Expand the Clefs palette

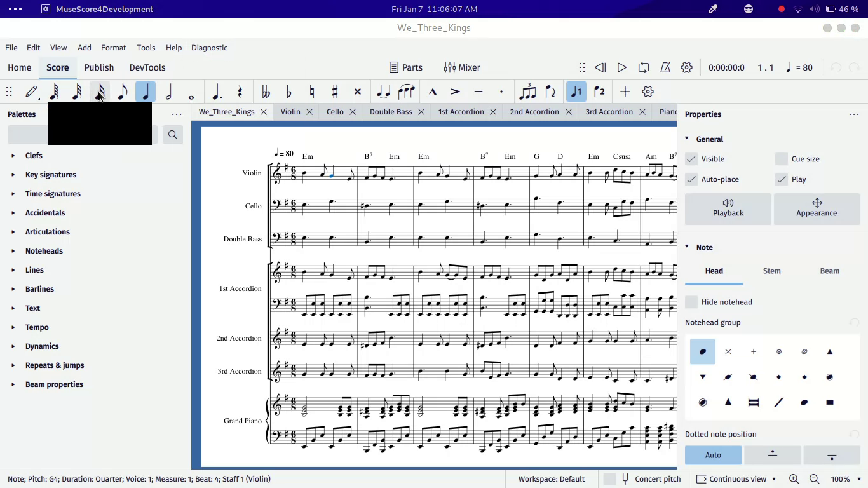coord(13,156)
